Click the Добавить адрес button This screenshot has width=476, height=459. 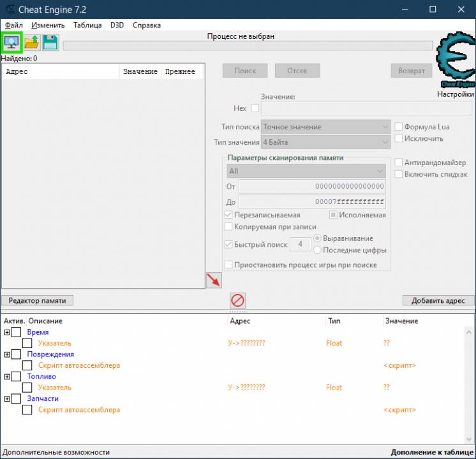tap(438, 300)
